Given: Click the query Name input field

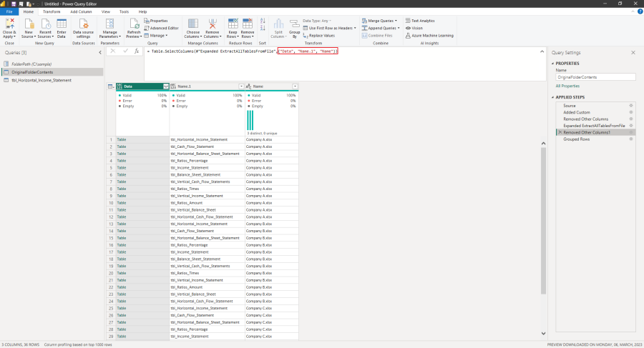Looking at the screenshot, I should tap(595, 77).
